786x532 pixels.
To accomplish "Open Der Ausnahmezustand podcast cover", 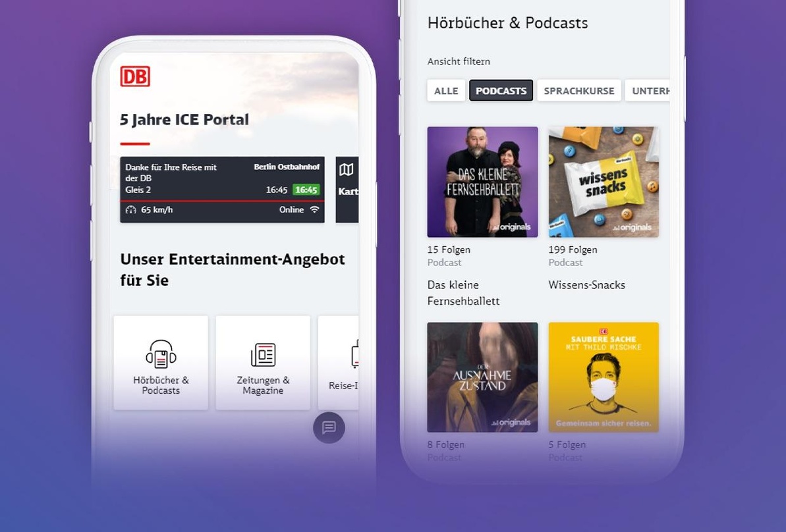I will click(483, 377).
